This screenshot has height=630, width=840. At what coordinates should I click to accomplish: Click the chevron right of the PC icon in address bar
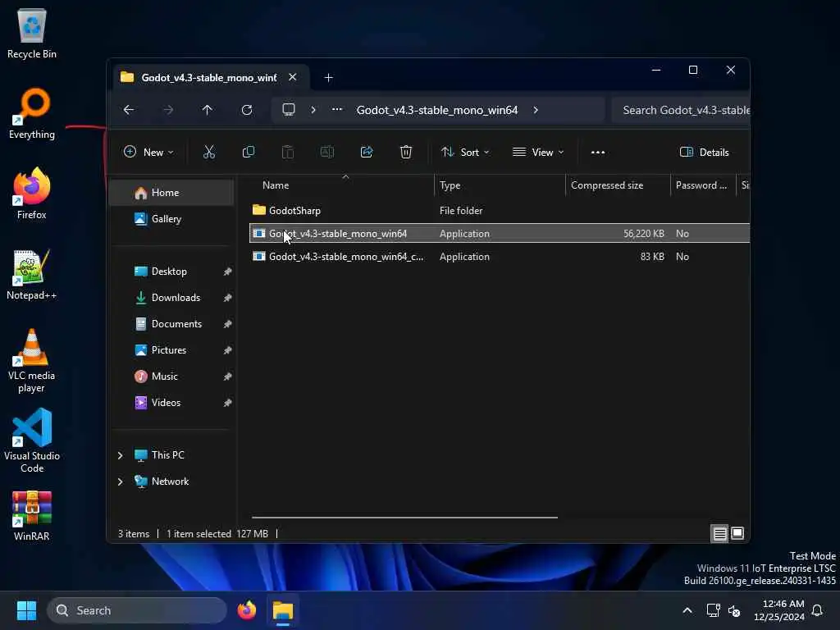point(313,110)
